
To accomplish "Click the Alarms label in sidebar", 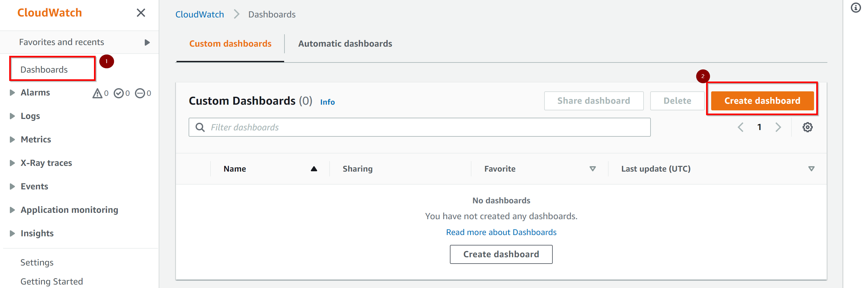I will coord(35,93).
